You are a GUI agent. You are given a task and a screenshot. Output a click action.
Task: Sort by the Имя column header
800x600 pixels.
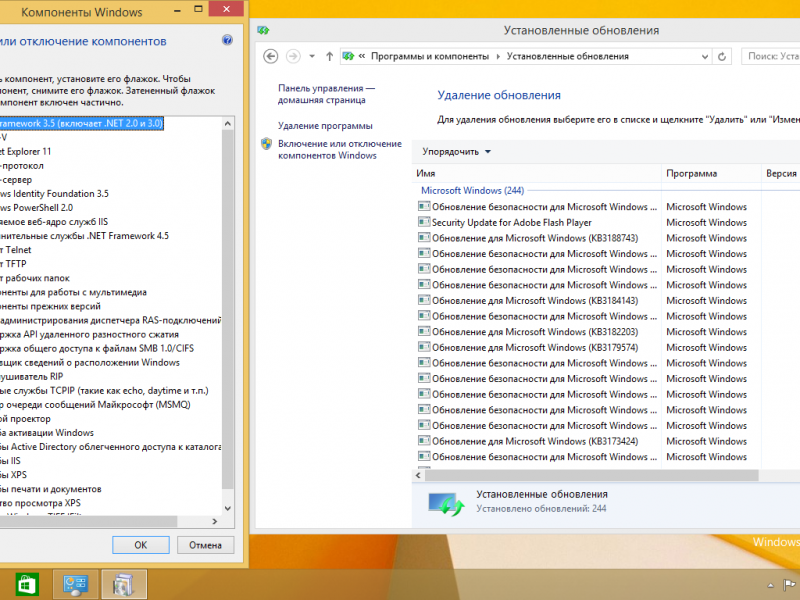(x=536, y=173)
